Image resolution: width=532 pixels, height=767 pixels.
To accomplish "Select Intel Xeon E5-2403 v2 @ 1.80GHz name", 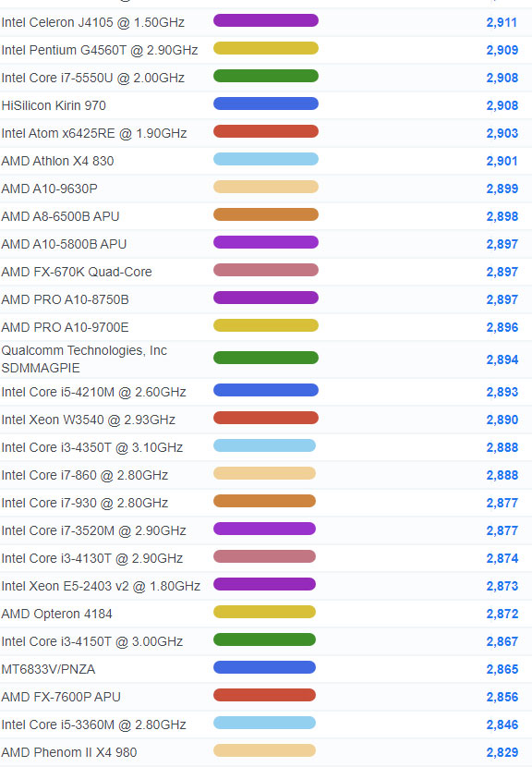I will point(101,586).
